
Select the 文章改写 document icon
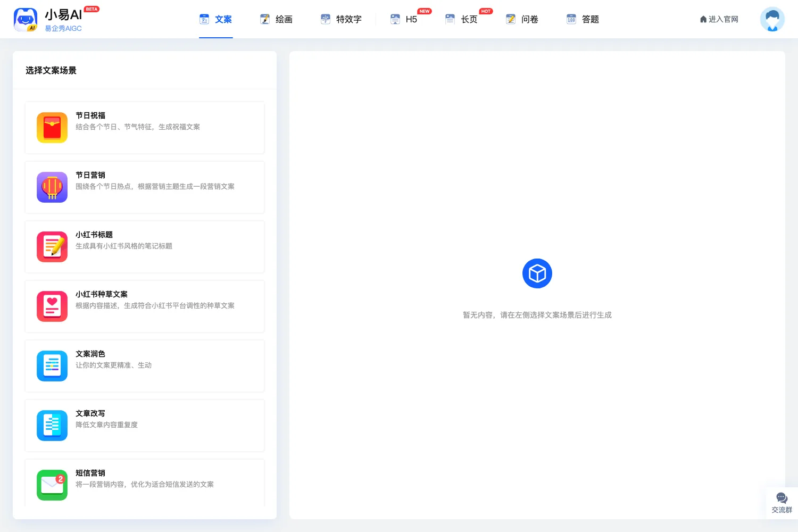pyautogui.click(x=52, y=426)
